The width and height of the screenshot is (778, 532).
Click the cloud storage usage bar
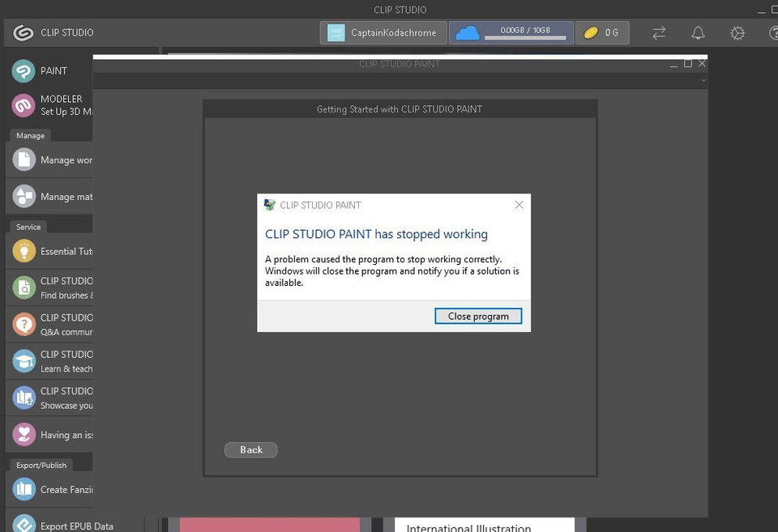[525, 38]
